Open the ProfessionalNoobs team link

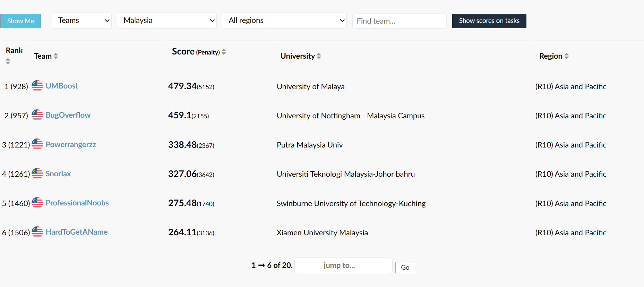point(77,203)
